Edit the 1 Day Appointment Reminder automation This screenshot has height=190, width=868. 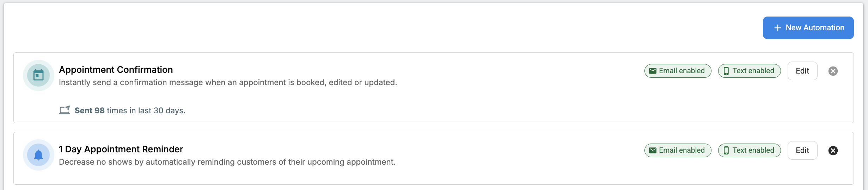pos(802,150)
